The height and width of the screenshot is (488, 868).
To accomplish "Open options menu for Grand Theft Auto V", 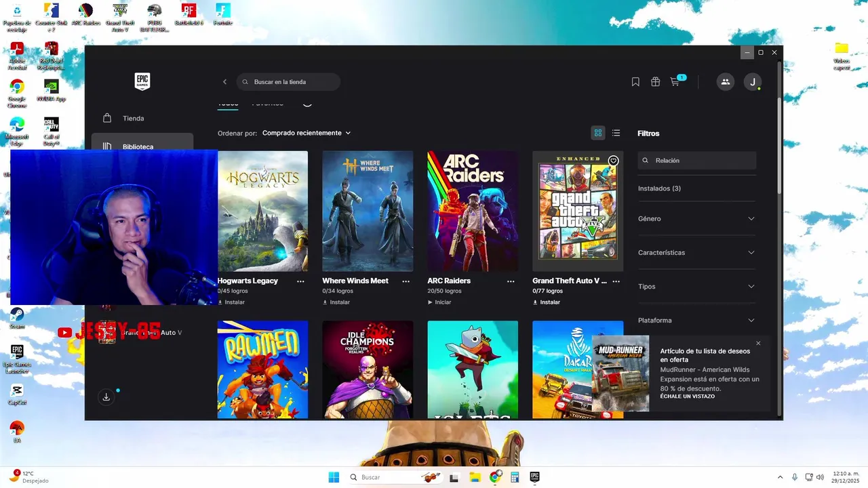I will (x=616, y=281).
